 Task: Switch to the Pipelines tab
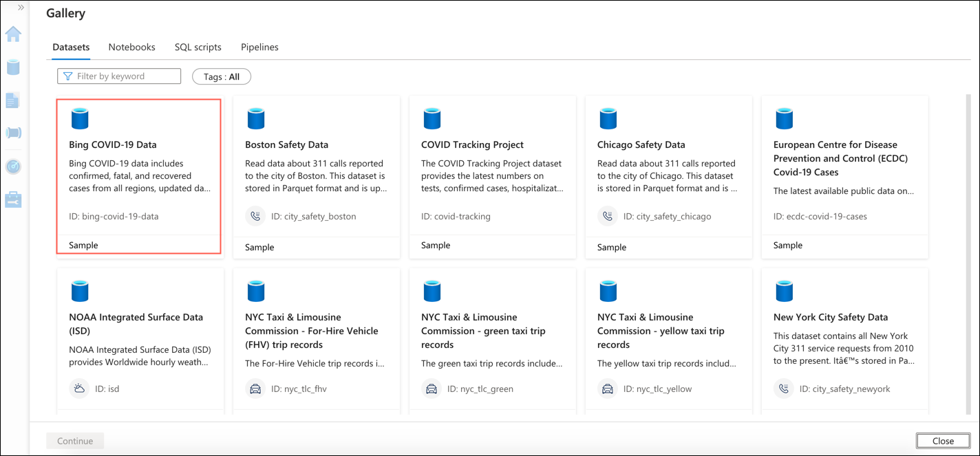click(x=259, y=47)
